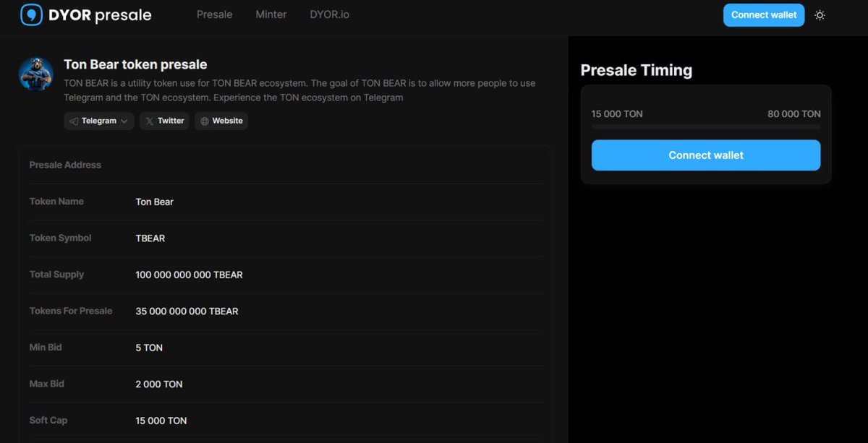This screenshot has width=868, height=443.
Task: Click Connect wallet in the top header
Action: pyautogui.click(x=764, y=15)
